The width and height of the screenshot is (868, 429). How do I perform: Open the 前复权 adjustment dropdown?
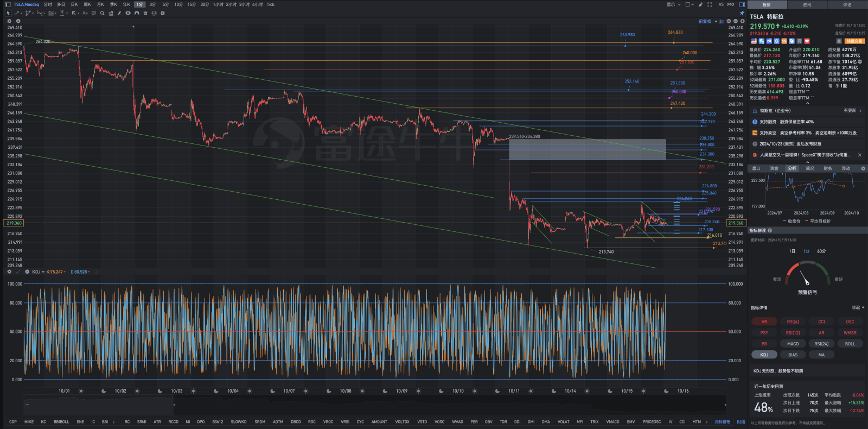point(708,21)
